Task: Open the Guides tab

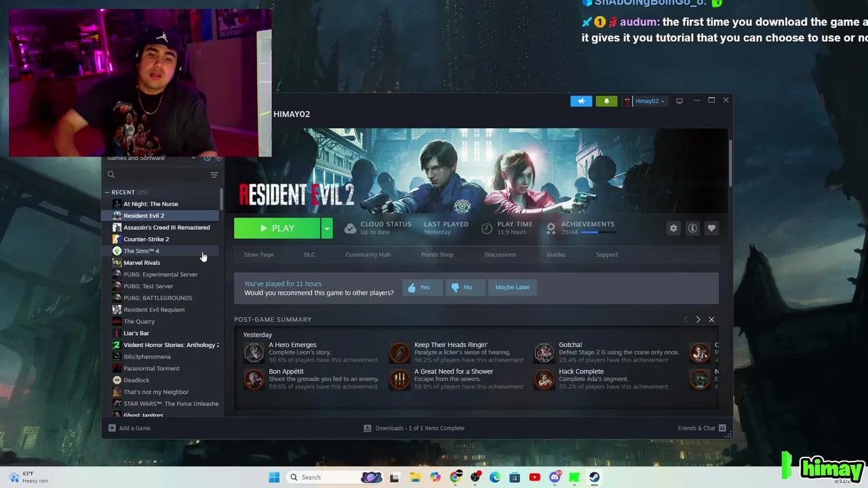Action: click(556, 255)
